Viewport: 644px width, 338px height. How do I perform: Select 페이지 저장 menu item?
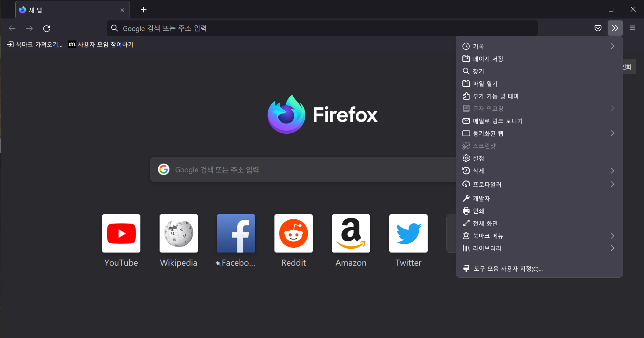539,59
